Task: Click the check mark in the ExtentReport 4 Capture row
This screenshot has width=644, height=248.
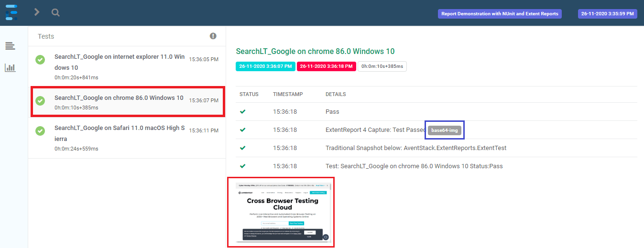Action: coord(242,130)
